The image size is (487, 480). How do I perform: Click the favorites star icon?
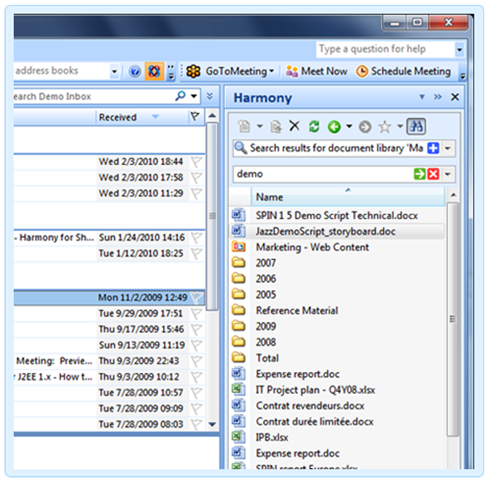pyautogui.click(x=384, y=127)
